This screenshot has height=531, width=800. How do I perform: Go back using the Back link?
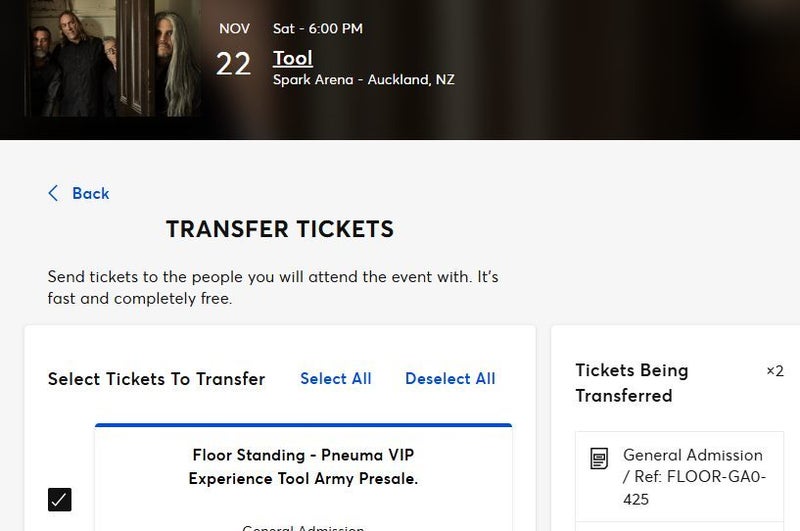coord(90,193)
